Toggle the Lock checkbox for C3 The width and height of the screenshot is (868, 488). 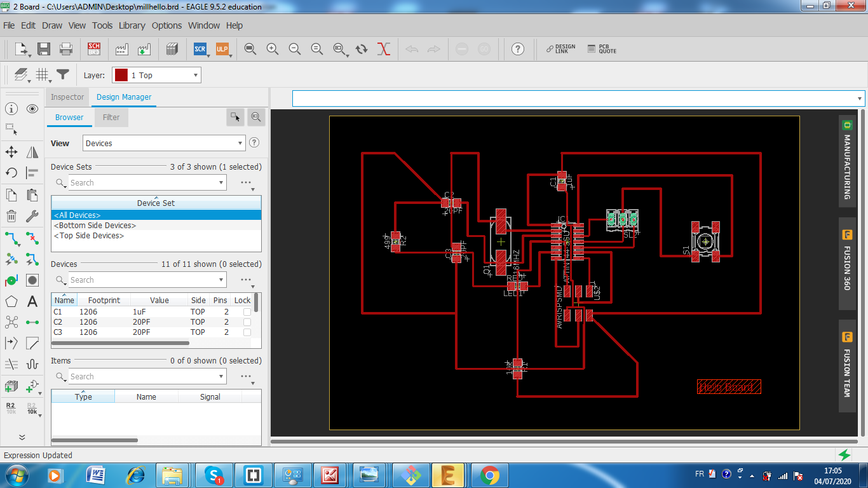[247, 332]
